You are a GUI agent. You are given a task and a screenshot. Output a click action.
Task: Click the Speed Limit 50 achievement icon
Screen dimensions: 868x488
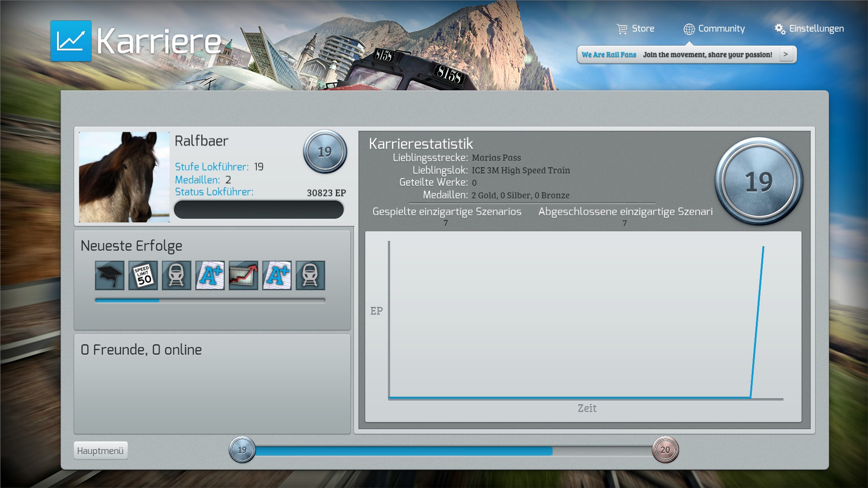[143, 275]
